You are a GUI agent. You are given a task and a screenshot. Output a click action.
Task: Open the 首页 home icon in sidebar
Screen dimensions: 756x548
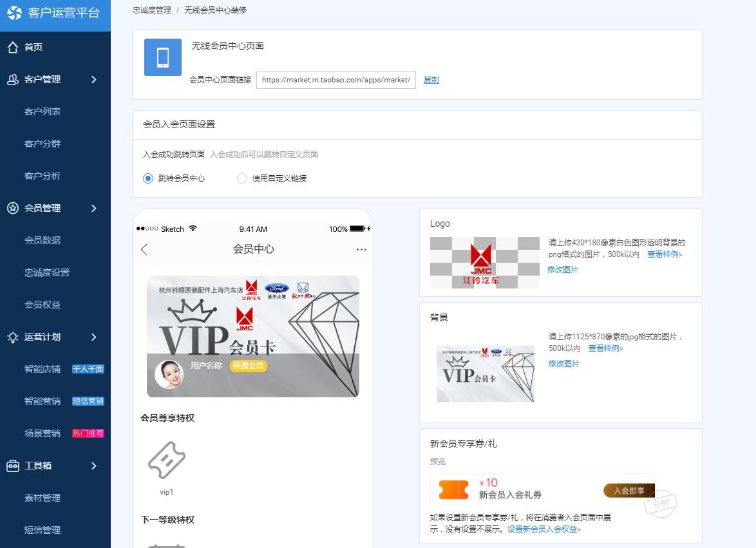pos(13,46)
